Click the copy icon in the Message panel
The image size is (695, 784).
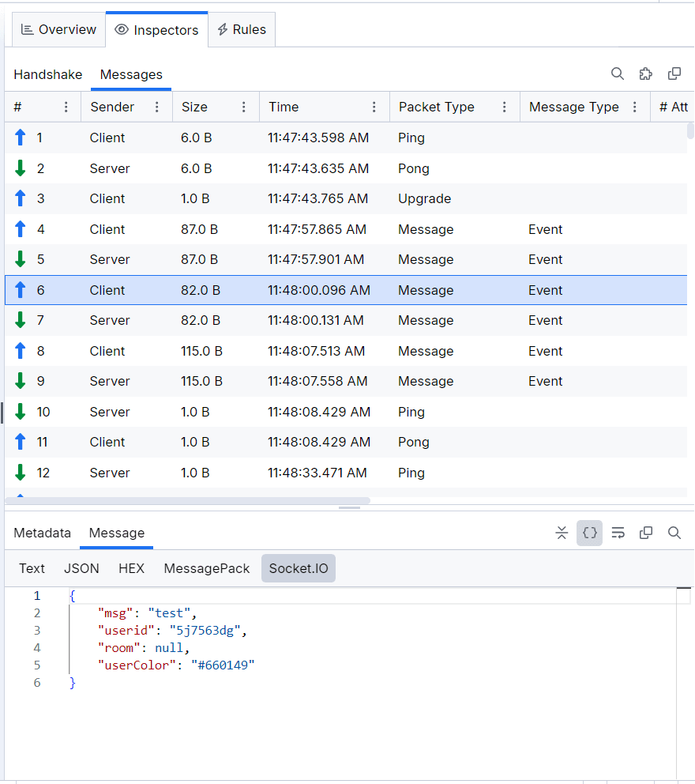(646, 533)
